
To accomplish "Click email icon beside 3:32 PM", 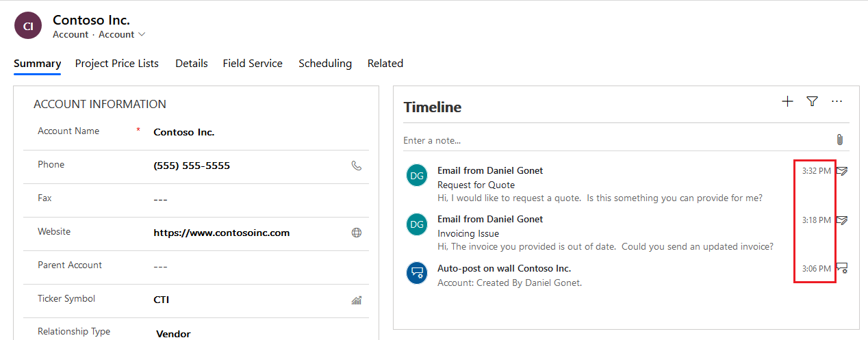I will click(x=842, y=171).
